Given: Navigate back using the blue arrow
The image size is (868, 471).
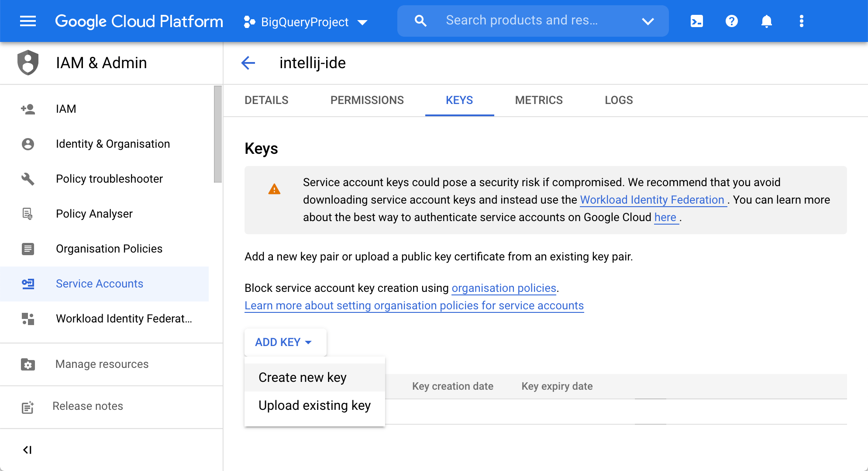Looking at the screenshot, I should 248,63.
